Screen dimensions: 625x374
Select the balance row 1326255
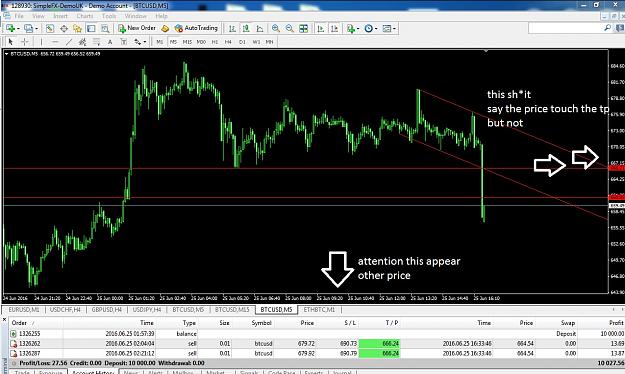(317, 333)
